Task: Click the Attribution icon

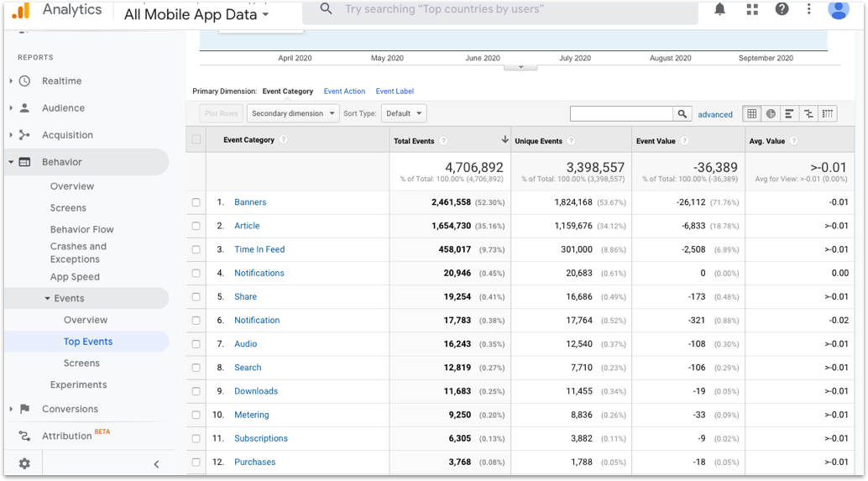Action: 25,436
